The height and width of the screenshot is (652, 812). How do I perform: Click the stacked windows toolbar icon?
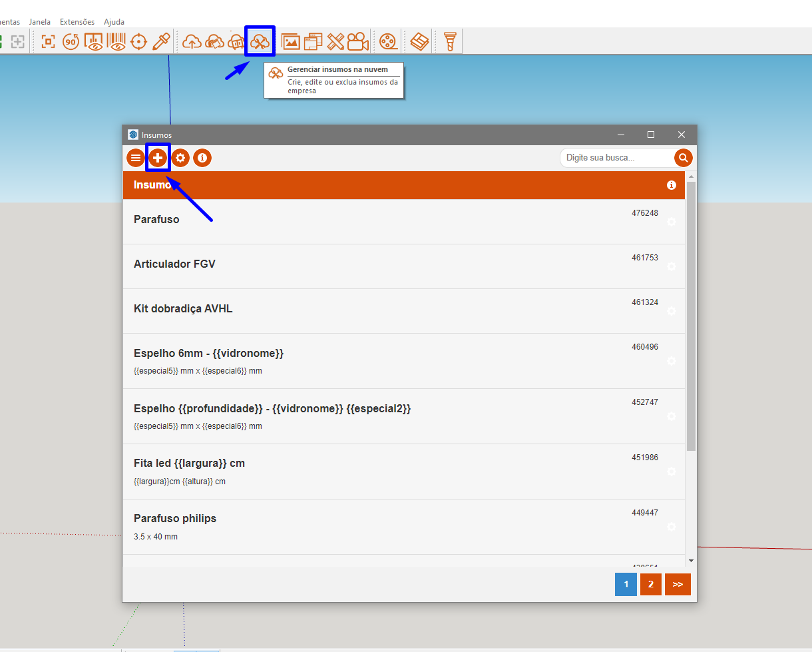[313, 42]
